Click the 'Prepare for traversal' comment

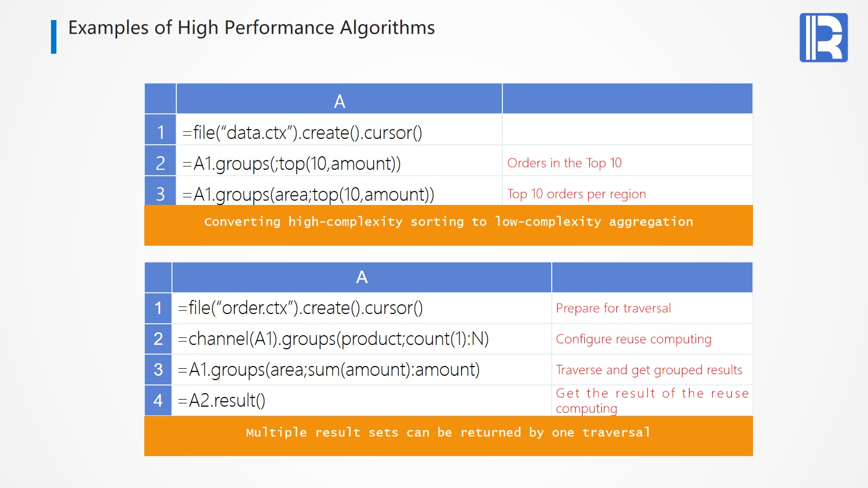[x=613, y=309]
